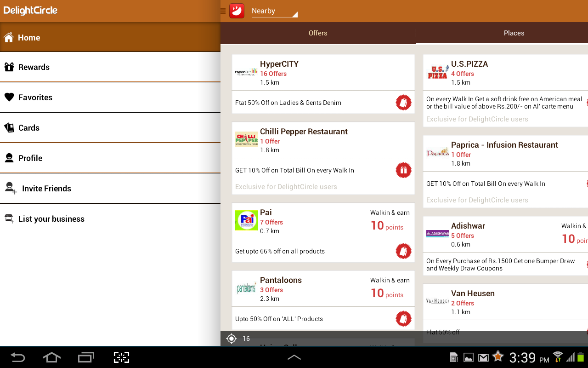Image resolution: width=588 pixels, height=368 pixels.
Task: Open the Pai store listing title
Action: click(266, 213)
